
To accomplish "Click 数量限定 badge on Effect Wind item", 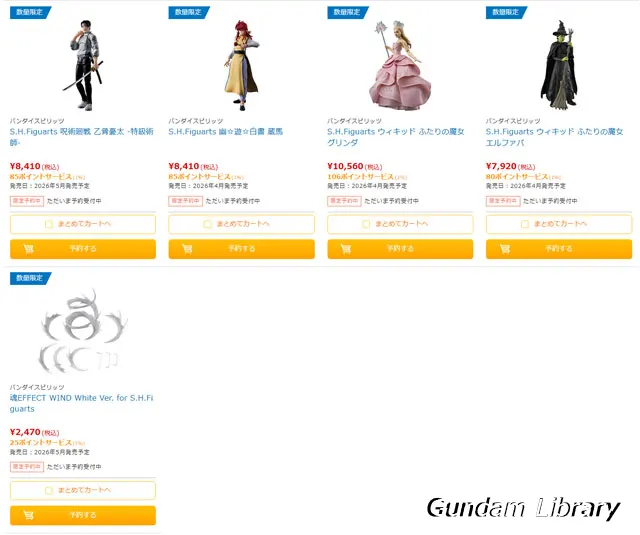I will 30,278.
